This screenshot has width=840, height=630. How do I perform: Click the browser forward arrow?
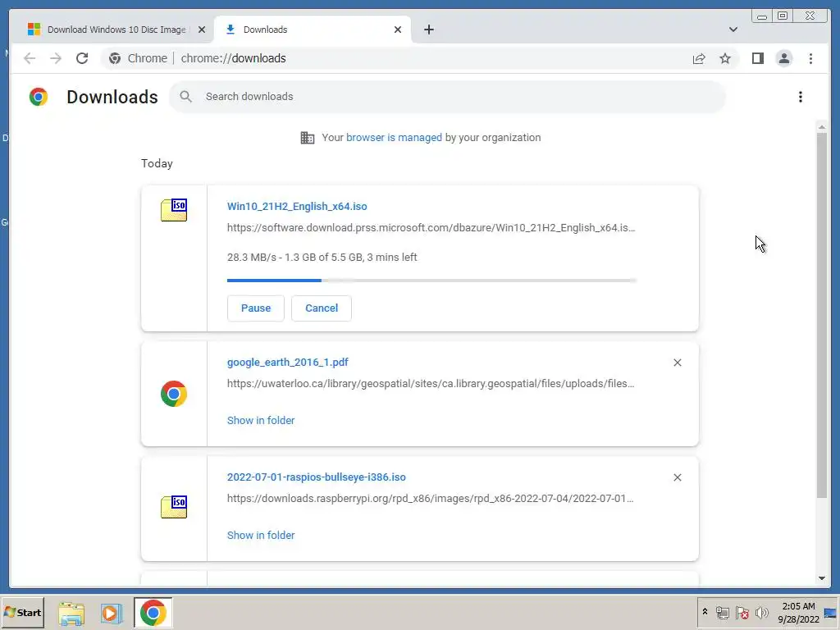click(x=56, y=58)
